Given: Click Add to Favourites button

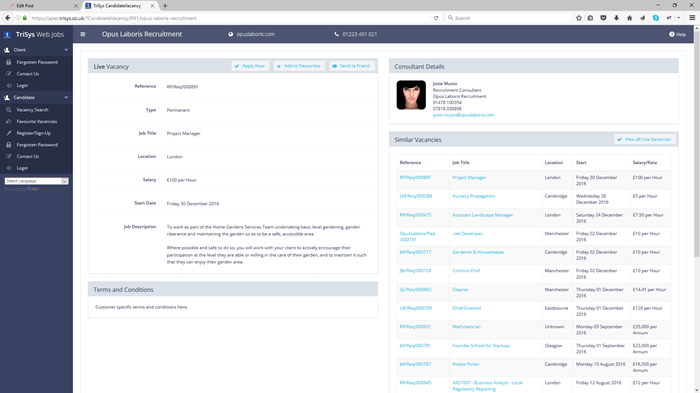Looking at the screenshot, I should click(x=299, y=66).
